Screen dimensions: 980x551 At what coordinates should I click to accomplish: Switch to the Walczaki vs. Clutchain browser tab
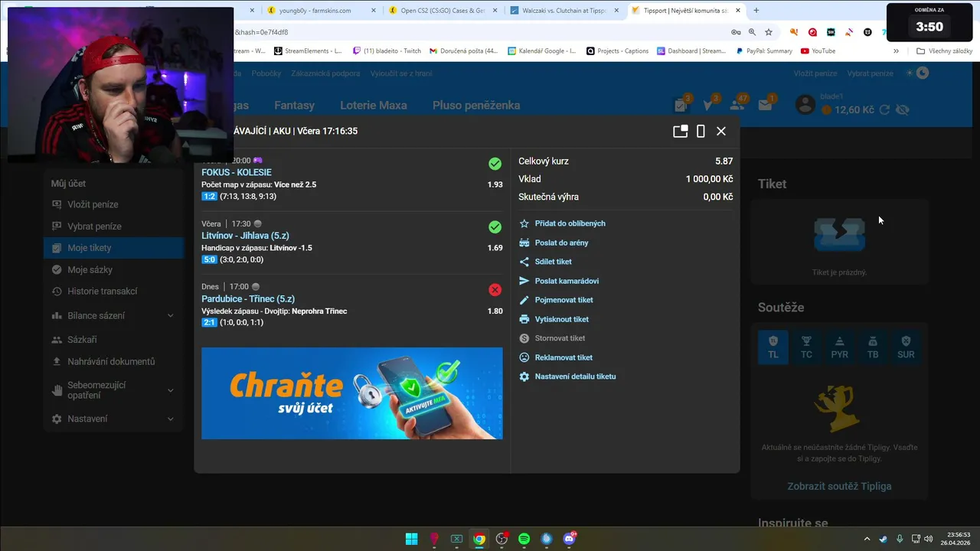(x=563, y=11)
